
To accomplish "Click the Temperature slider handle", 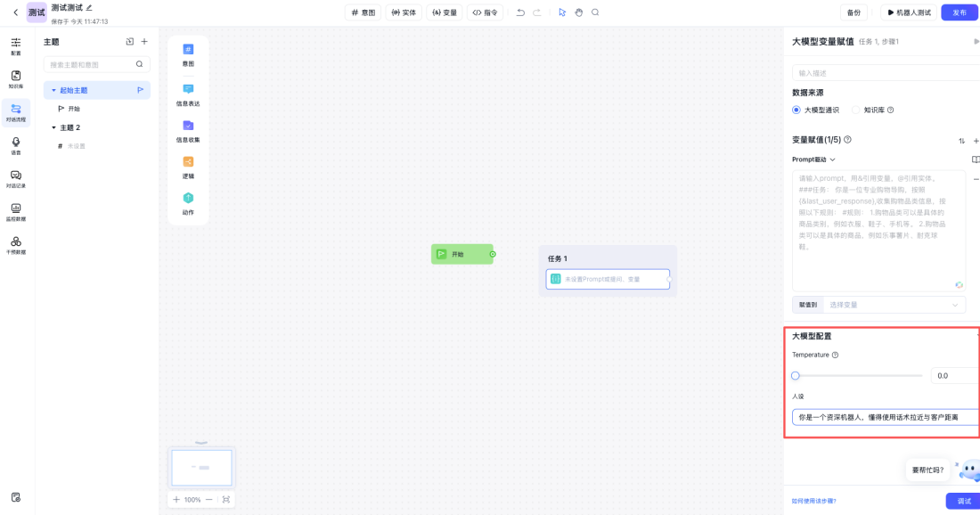I will click(x=796, y=376).
